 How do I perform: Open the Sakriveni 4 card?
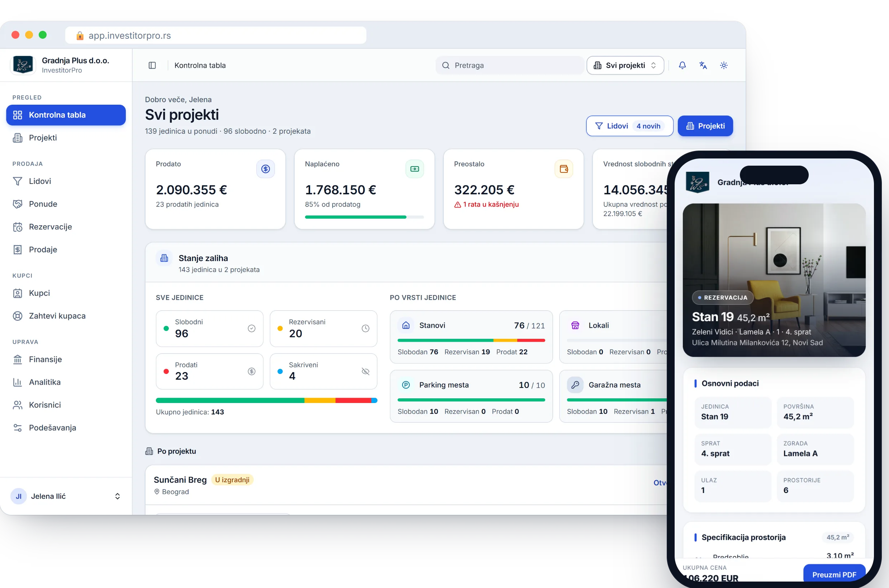pos(324,371)
